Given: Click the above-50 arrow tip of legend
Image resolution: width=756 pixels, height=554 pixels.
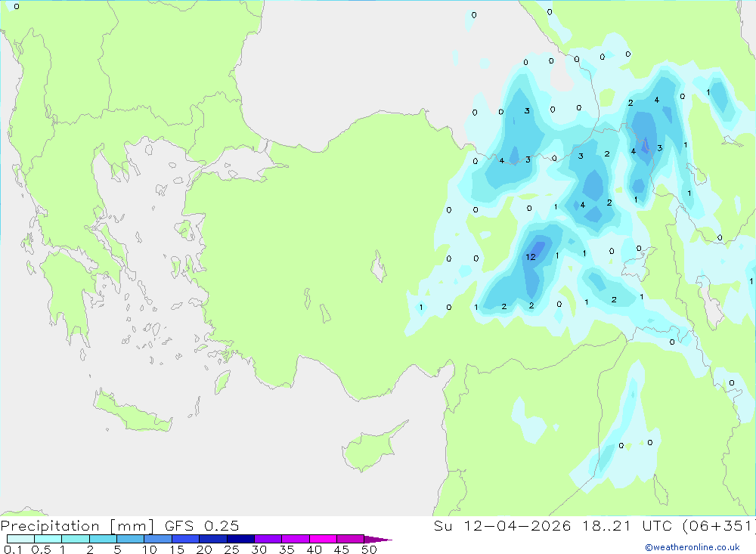Looking at the screenshot, I should (377, 540).
